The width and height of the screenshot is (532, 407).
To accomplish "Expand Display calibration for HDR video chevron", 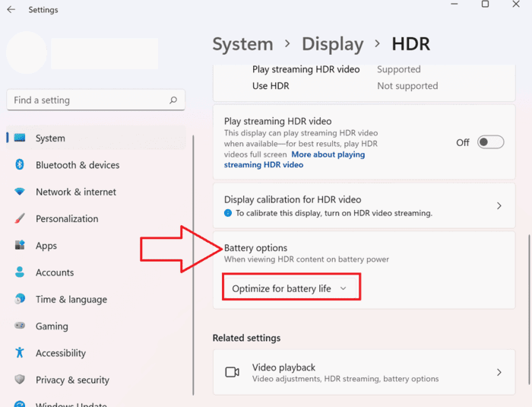I will click(499, 205).
